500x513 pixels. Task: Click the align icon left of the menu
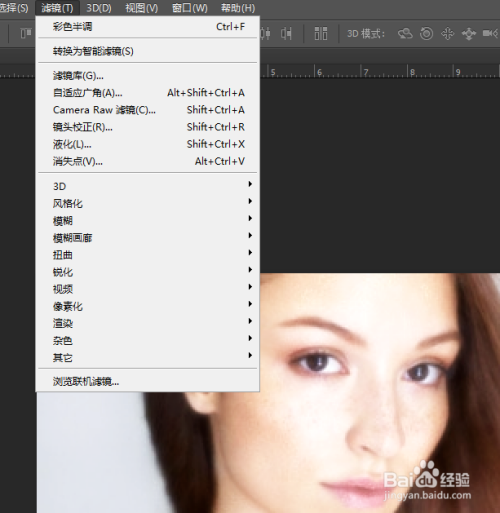click(26, 33)
